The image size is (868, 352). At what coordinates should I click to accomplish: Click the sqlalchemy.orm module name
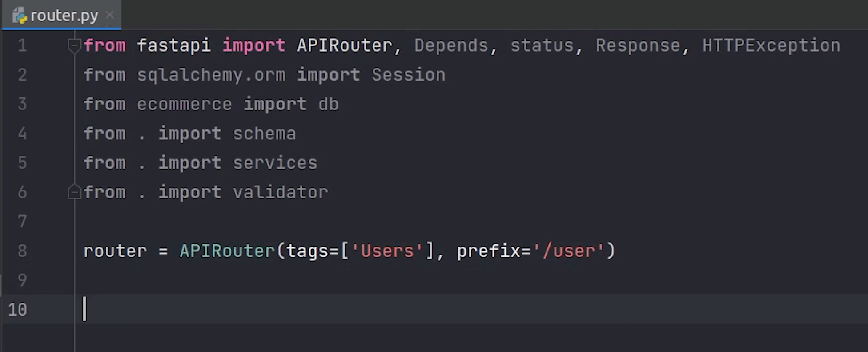(x=211, y=75)
